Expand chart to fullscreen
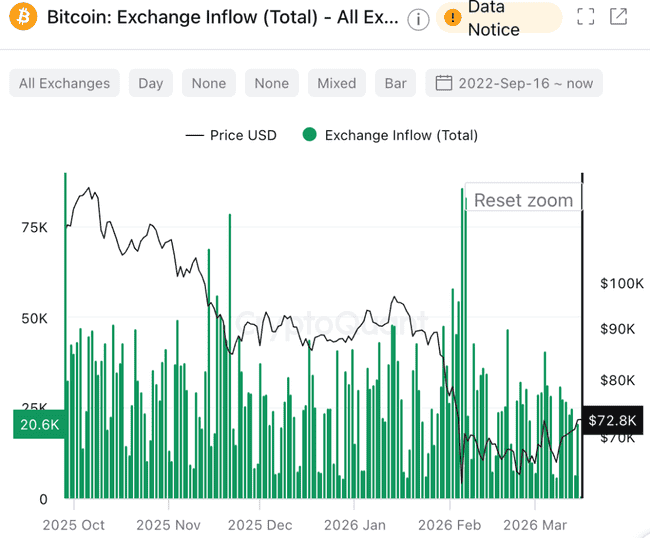Image resolution: width=650 pixels, height=538 pixels. 586,17
